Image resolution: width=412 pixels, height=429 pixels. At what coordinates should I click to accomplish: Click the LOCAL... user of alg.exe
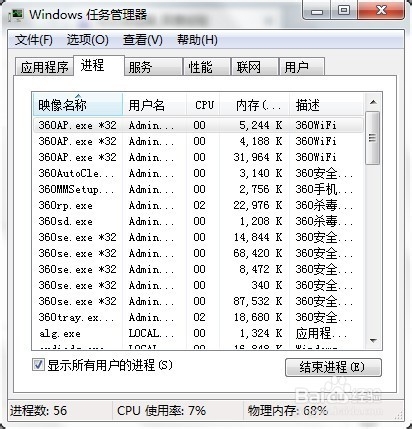(x=151, y=333)
